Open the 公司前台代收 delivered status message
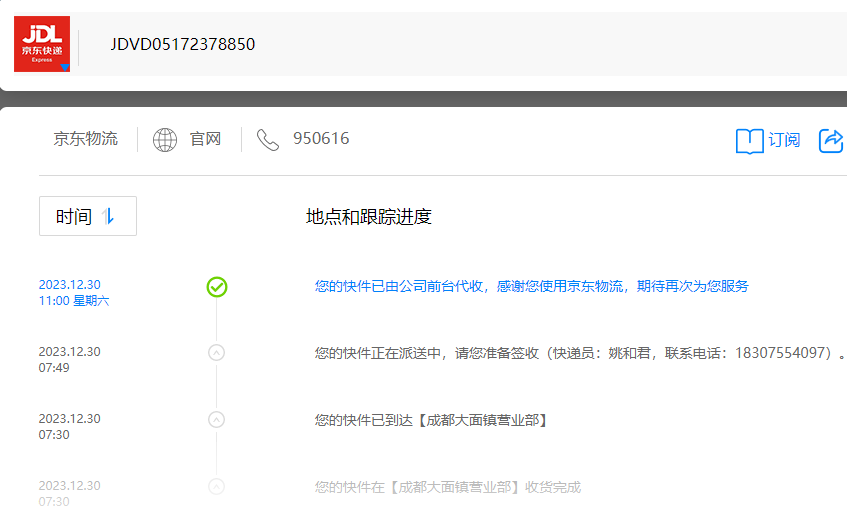The width and height of the screenshot is (847, 509). coord(532,286)
